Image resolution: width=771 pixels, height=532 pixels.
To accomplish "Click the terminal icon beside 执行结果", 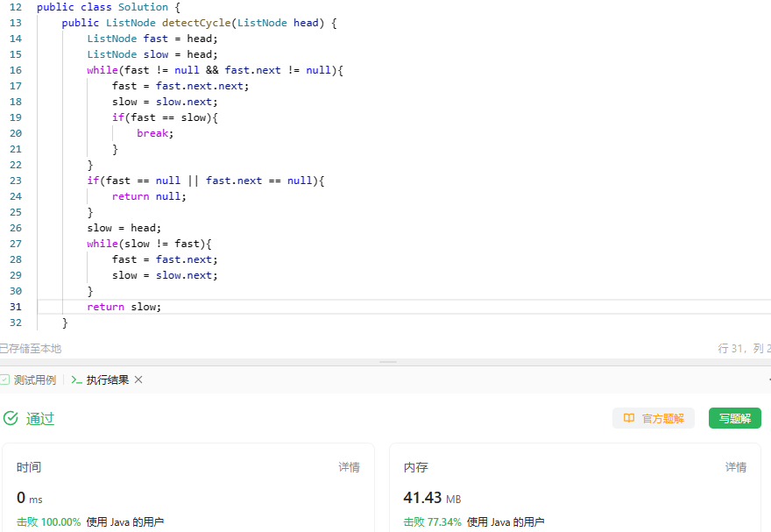I will coord(76,379).
